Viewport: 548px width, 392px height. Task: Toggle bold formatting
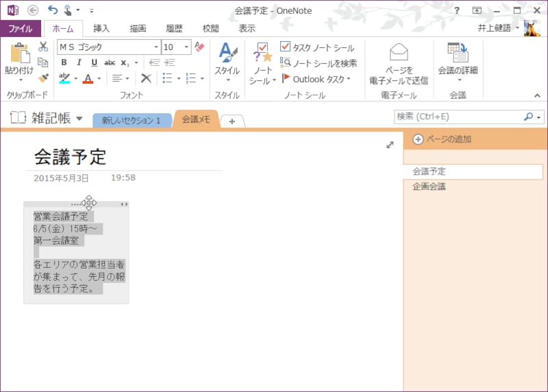[x=64, y=62]
